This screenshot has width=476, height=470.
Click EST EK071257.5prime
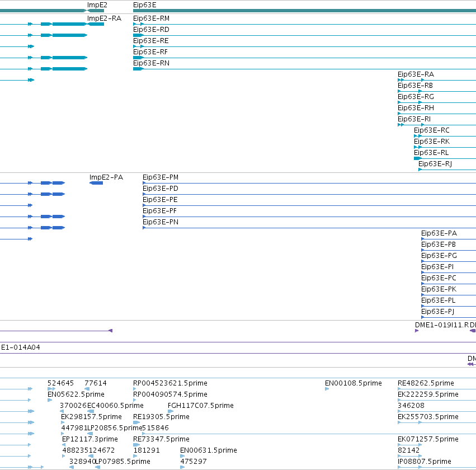428,440
